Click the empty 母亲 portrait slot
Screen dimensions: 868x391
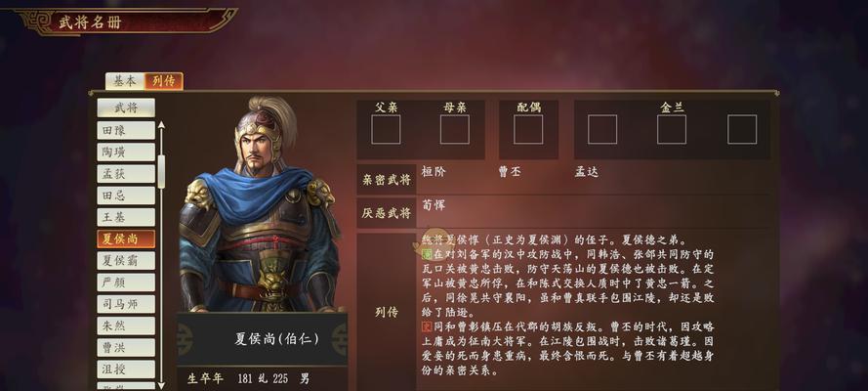(454, 129)
